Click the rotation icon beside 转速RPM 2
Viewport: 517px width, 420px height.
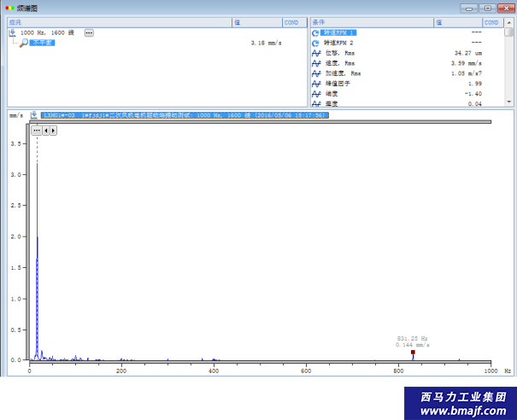click(x=315, y=43)
